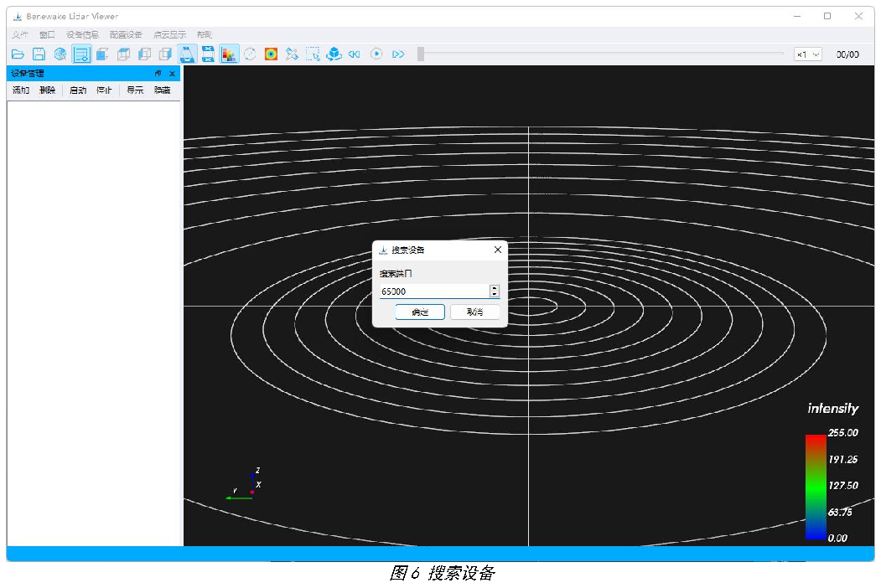
Task: Click the 65000 search port field
Action: 435,291
